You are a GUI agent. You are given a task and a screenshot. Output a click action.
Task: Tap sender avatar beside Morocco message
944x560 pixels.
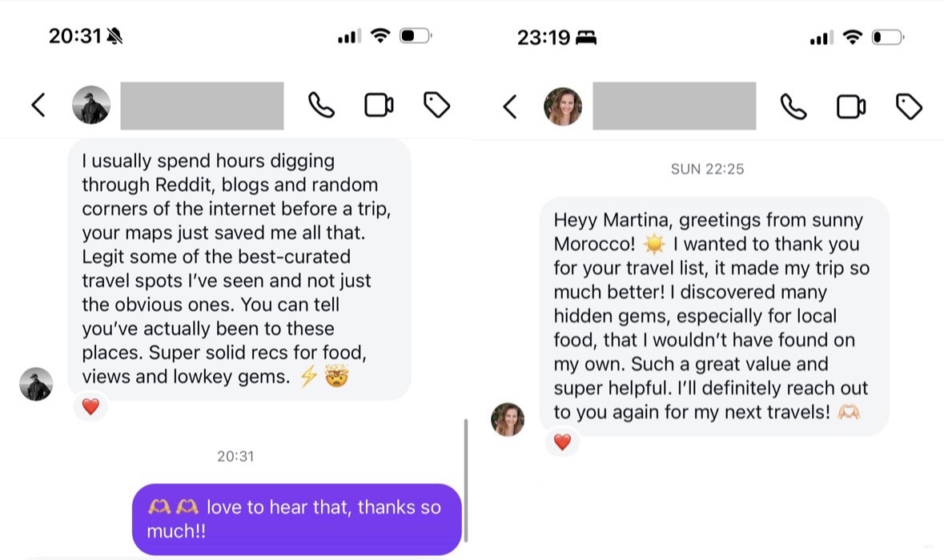click(508, 419)
